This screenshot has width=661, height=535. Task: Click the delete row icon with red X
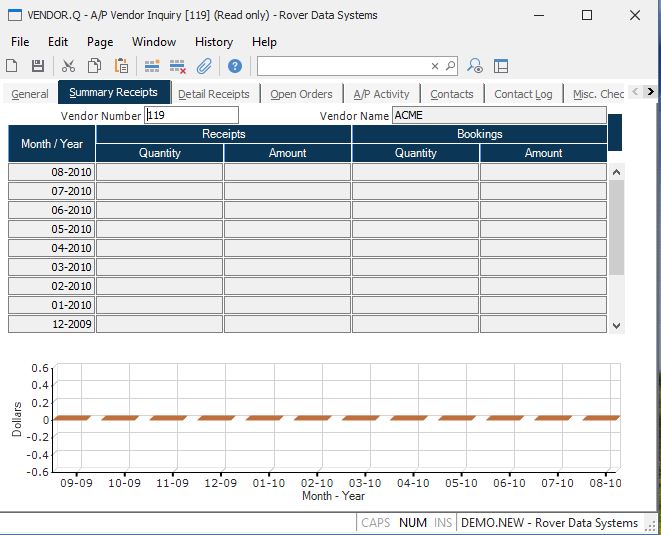[178, 66]
